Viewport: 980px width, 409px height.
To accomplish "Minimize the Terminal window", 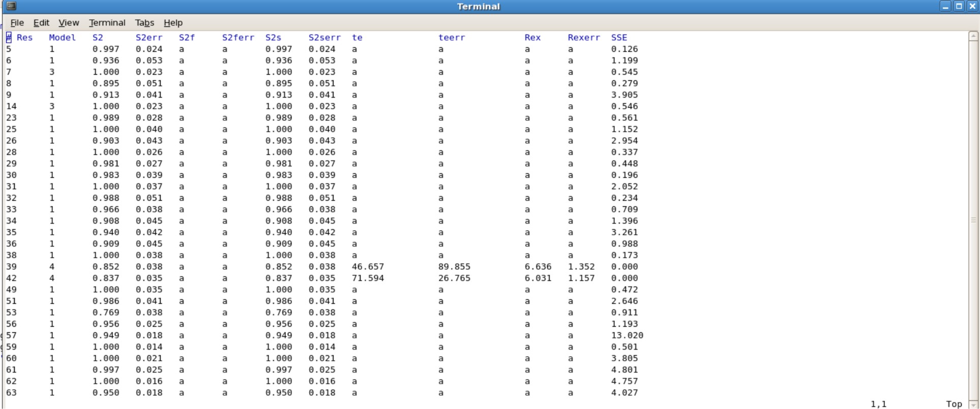I will [x=945, y=6].
